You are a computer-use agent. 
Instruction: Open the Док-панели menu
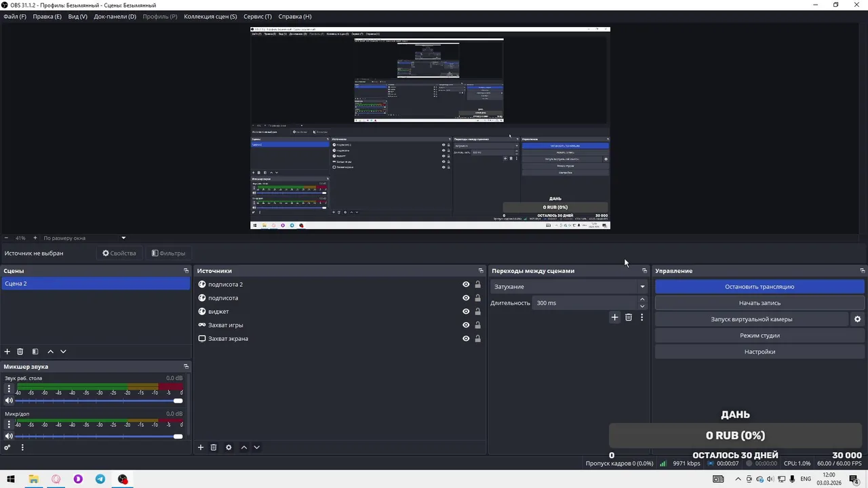click(115, 16)
